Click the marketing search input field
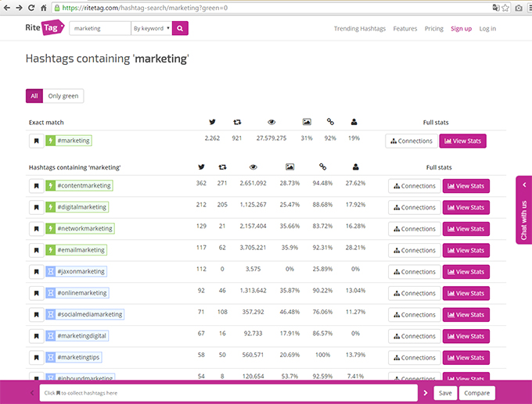532x404 pixels. (100, 28)
